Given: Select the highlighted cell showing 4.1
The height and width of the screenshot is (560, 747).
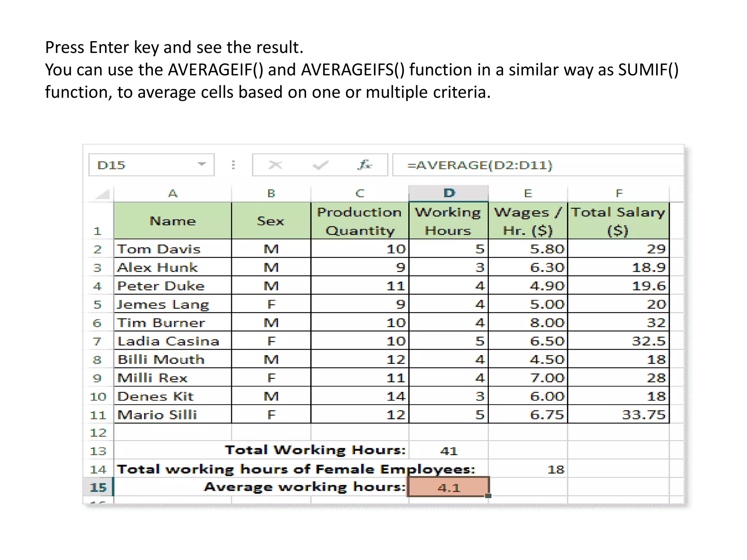Looking at the screenshot, I should pyautogui.click(x=449, y=487).
